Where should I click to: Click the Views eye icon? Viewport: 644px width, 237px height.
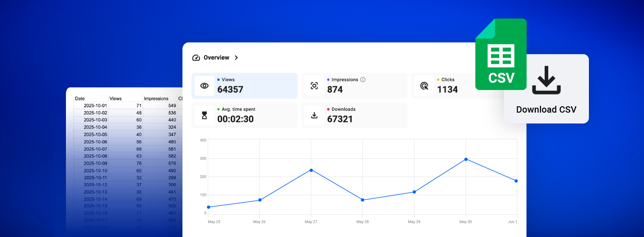[205, 86]
